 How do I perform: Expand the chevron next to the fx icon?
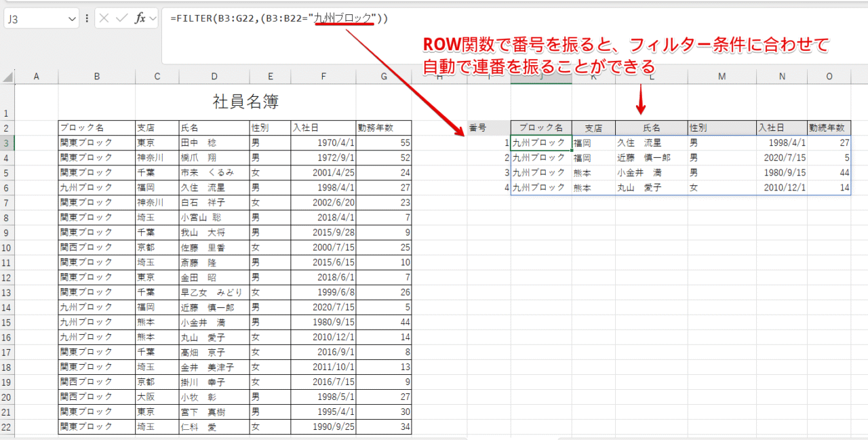point(153,18)
